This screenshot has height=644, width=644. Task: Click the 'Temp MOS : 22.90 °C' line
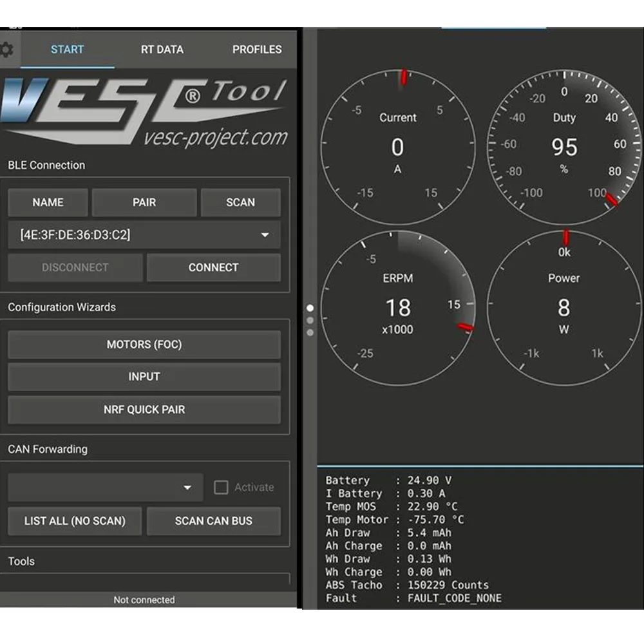pos(392,507)
